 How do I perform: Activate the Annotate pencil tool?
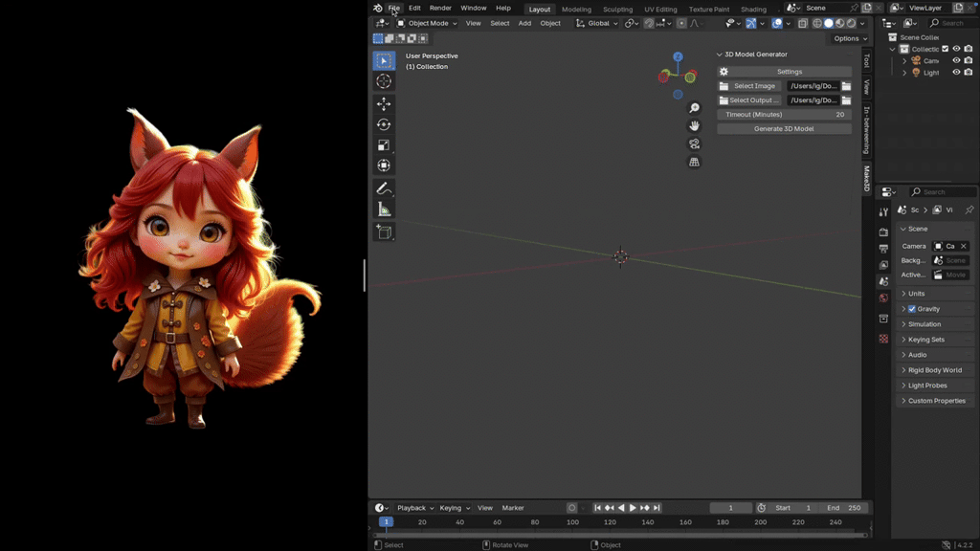(x=384, y=188)
